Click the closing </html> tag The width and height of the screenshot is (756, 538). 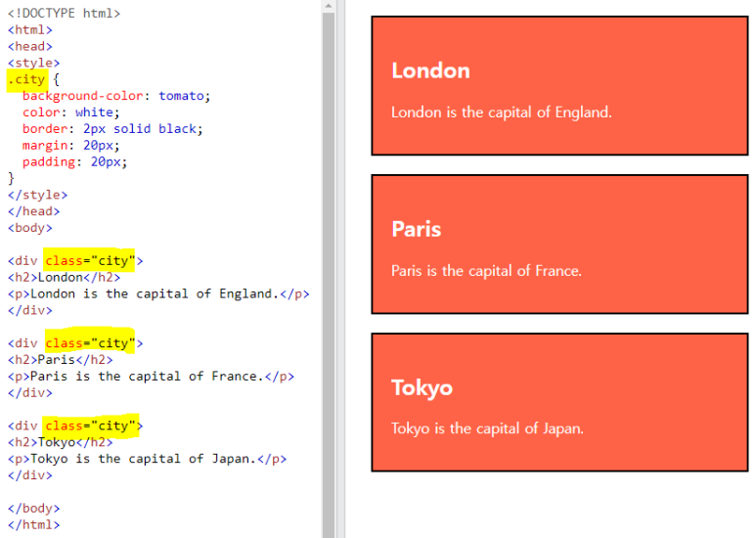coord(33,525)
